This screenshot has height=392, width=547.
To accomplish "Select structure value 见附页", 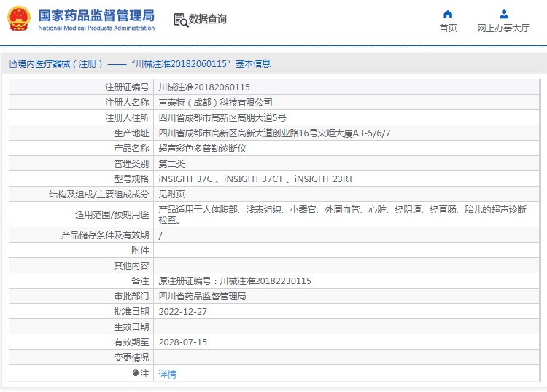I will [171, 194].
